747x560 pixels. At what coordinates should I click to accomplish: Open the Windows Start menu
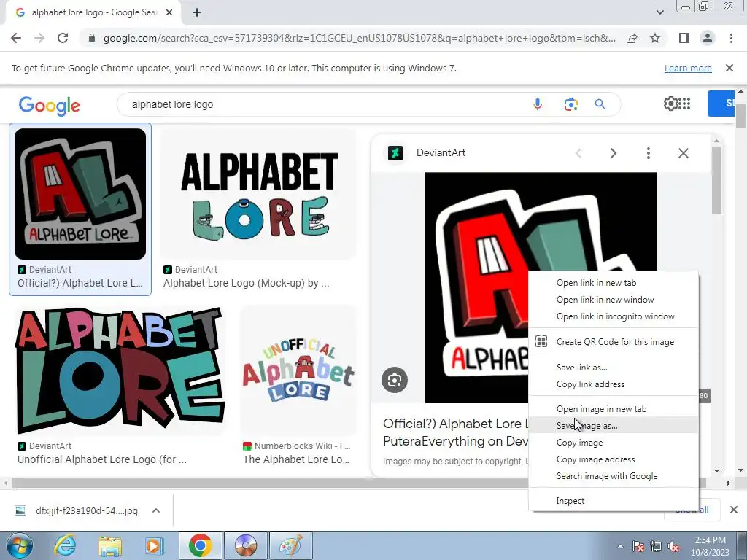click(x=20, y=545)
